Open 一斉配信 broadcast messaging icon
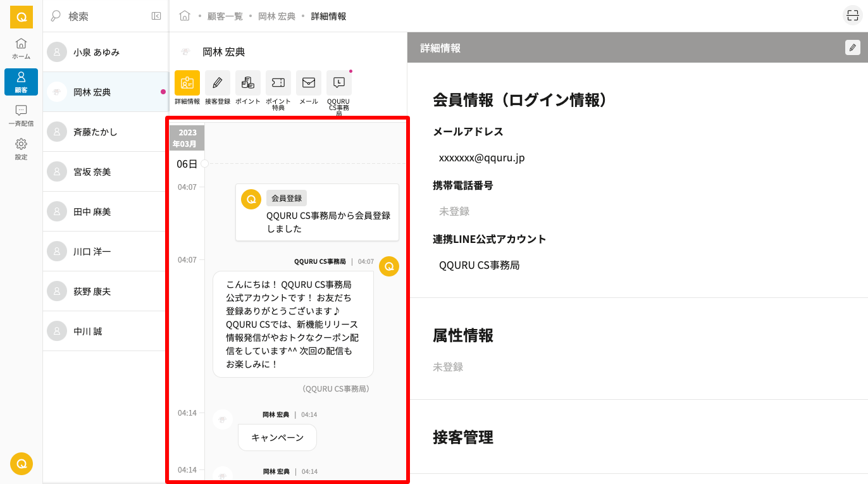Screen dimensions: 868x484 pyautogui.click(x=21, y=115)
